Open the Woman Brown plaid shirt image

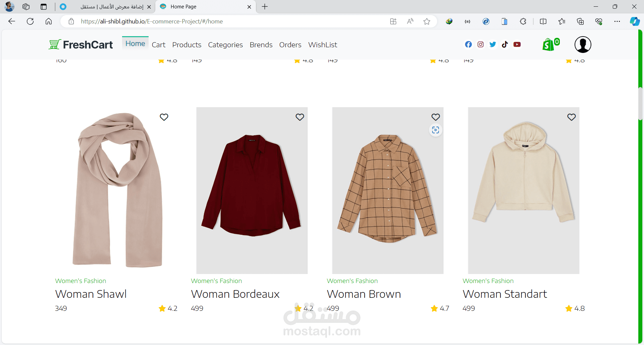click(388, 191)
